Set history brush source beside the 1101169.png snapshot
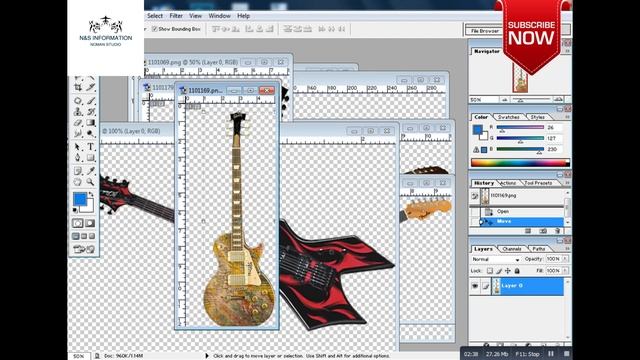 (x=475, y=196)
